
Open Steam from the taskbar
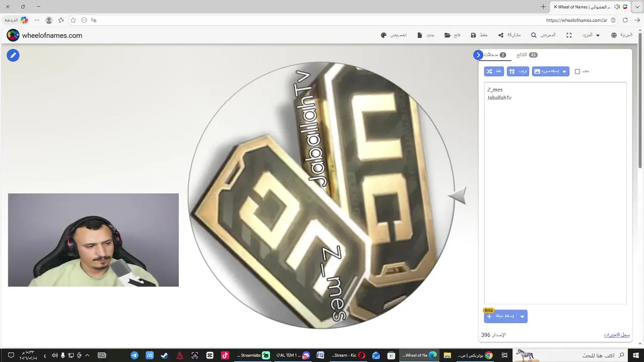pos(165,355)
